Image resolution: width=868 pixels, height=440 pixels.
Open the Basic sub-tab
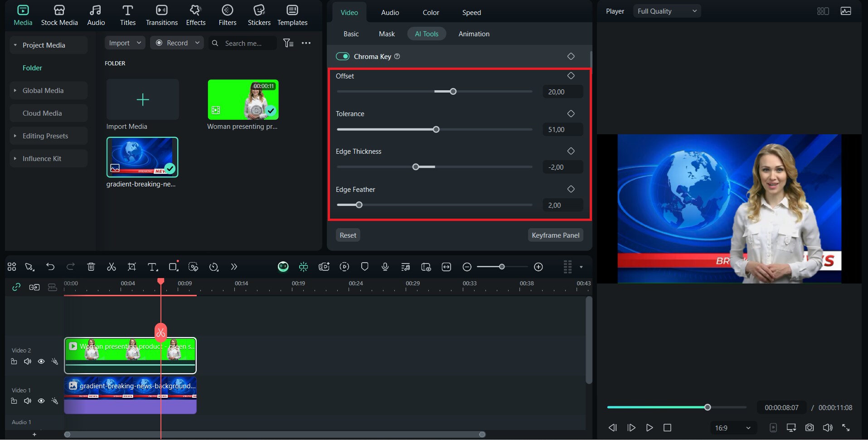pos(351,34)
